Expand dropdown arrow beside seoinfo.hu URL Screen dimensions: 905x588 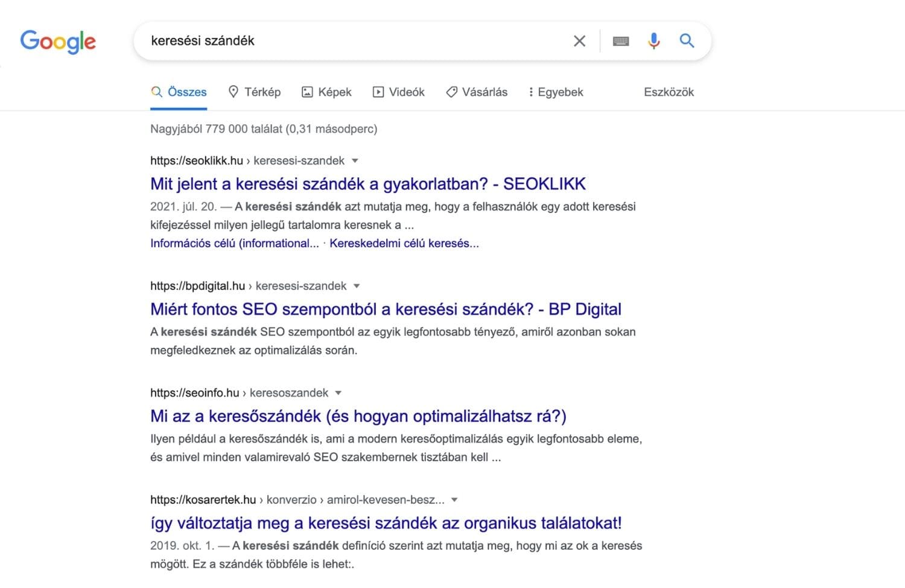[x=338, y=393]
